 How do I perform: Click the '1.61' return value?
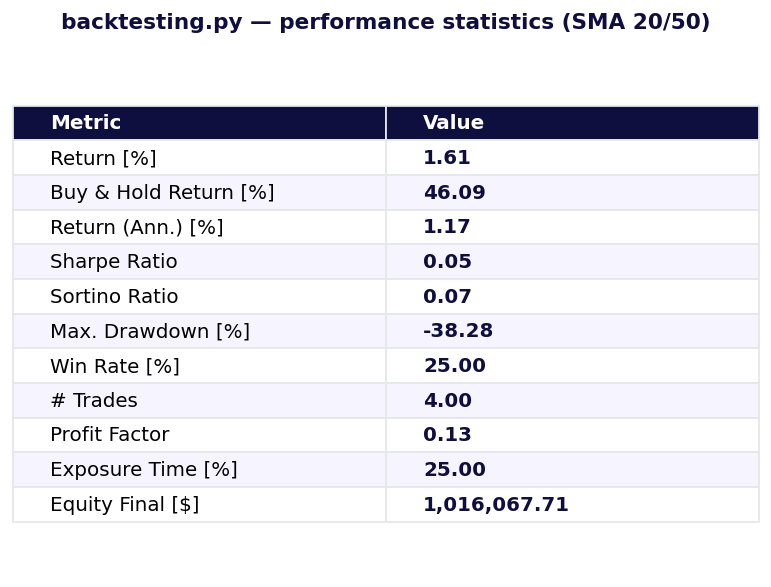point(446,158)
